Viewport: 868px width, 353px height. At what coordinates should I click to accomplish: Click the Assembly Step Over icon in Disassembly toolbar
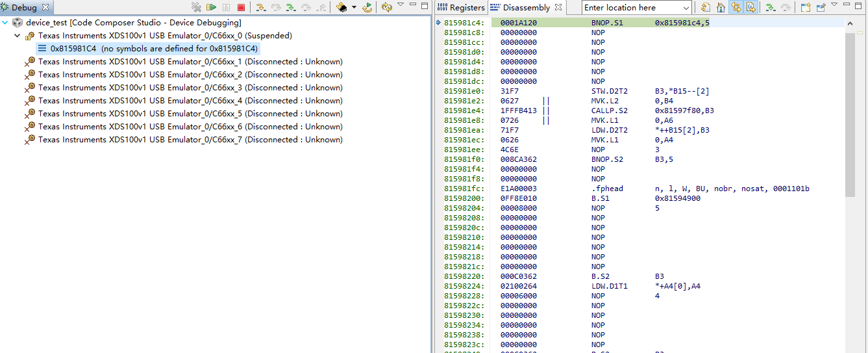(x=786, y=8)
